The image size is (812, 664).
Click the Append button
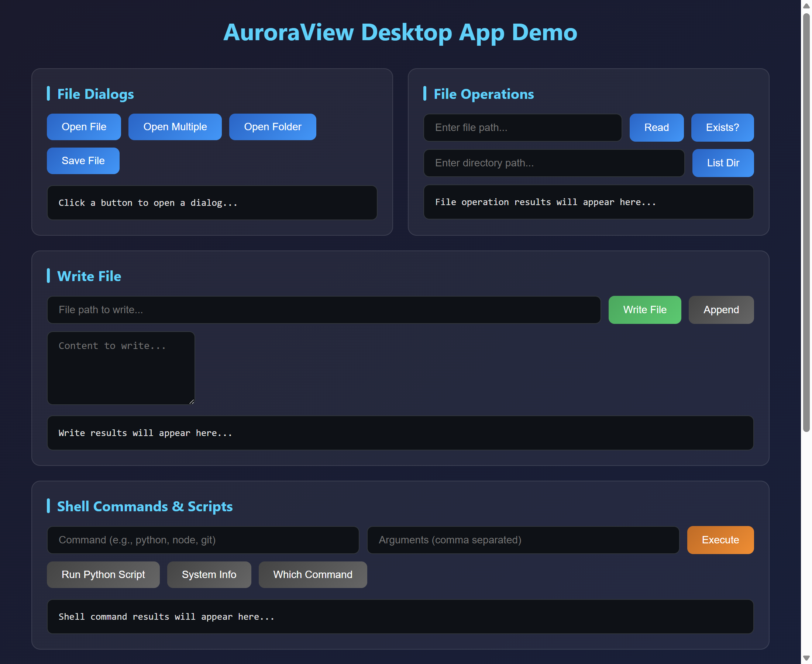click(720, 309)
